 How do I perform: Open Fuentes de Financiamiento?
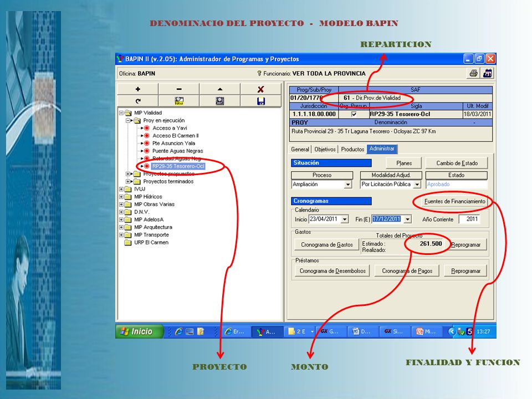[x=454, y=202]
